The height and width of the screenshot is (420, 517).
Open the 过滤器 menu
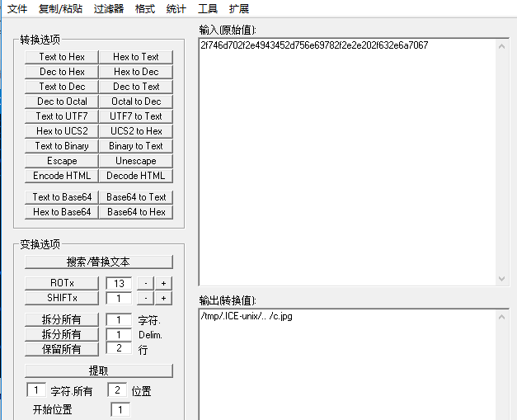point(107,9)
